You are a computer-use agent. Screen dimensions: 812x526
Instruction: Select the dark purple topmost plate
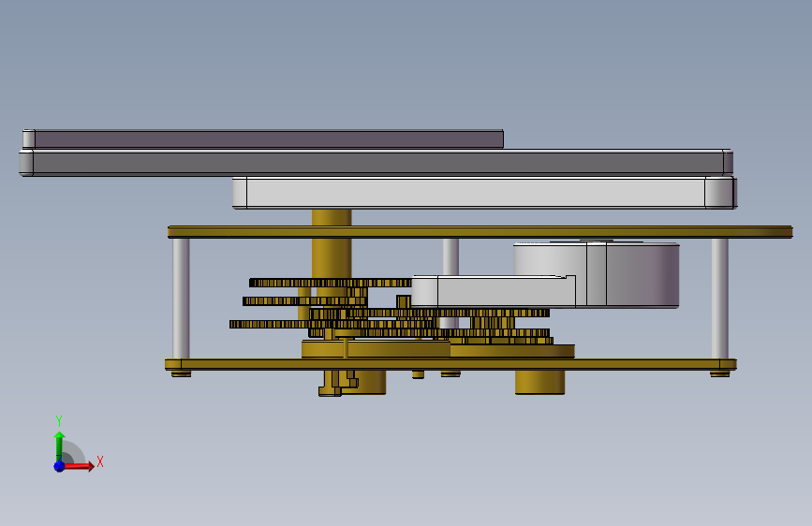point(263,139)
